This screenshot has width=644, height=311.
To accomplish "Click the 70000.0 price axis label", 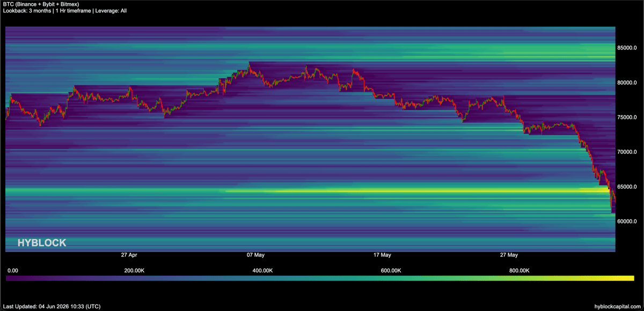I will pyautogui.click(x=627, y=152).
